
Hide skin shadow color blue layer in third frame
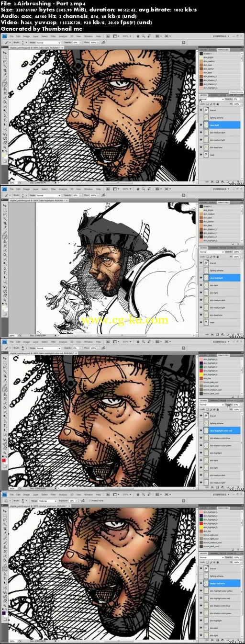pyautogui.click(x=201, y=438)
